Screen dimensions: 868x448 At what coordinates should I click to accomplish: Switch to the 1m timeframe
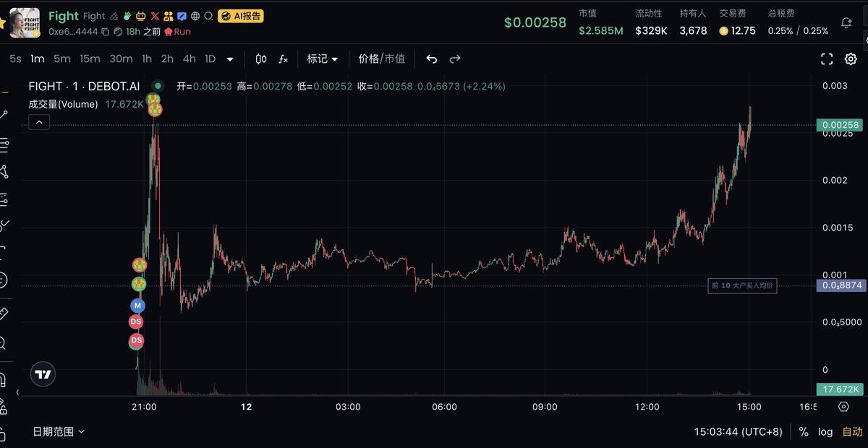(x=38, y=59)
